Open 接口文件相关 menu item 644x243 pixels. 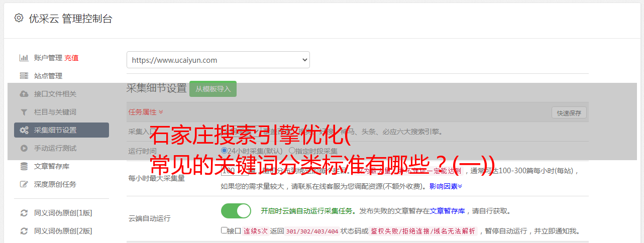55,94
